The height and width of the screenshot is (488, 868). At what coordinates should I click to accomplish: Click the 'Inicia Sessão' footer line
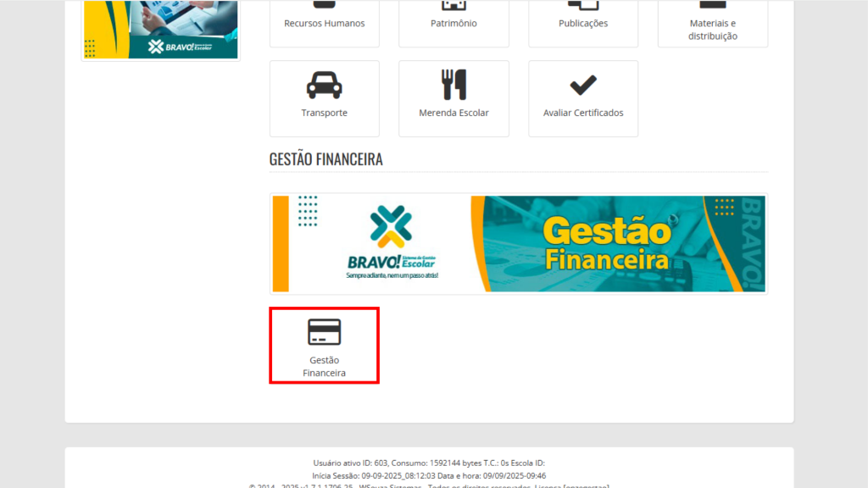pyautogui.click(x=429, y=476)
